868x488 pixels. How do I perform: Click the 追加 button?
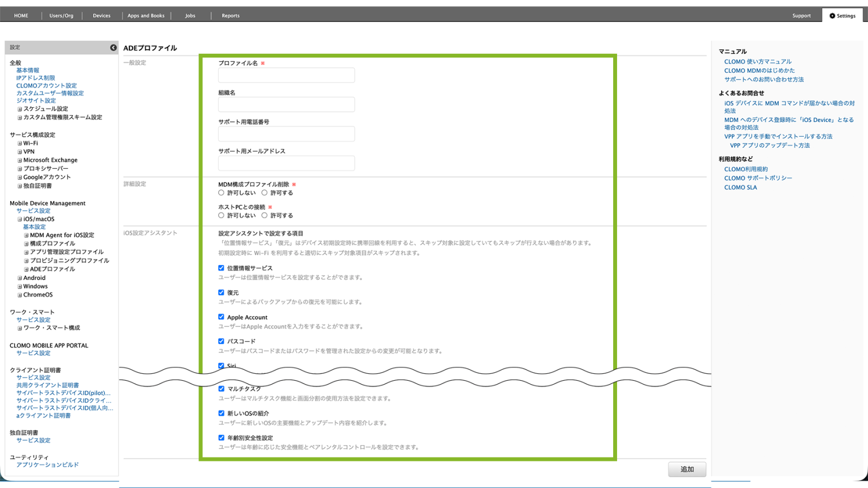tap(687, 469)
